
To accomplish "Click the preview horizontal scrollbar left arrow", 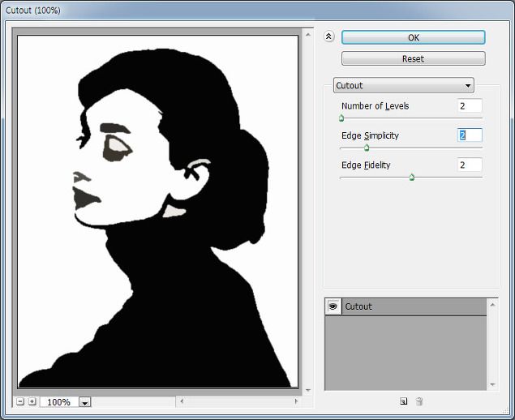I will (x=182, y=401).
